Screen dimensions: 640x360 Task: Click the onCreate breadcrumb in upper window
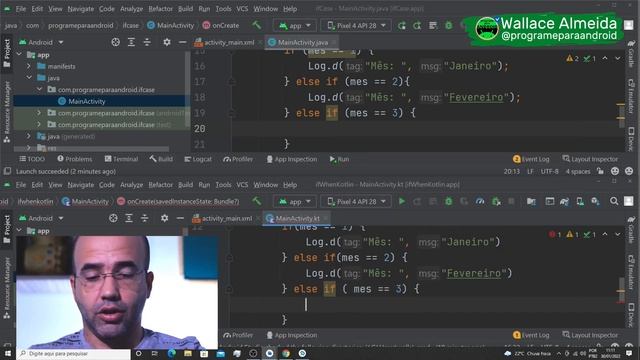(x=221, y=25)
